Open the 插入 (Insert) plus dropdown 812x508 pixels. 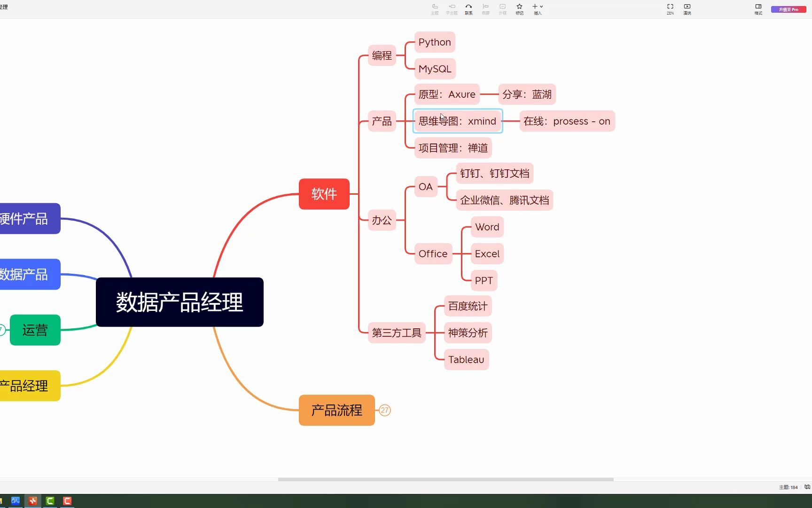coord(538,9)
